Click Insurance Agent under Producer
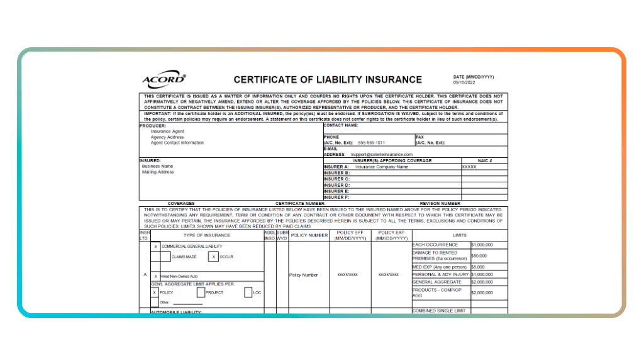 (167, 131)
